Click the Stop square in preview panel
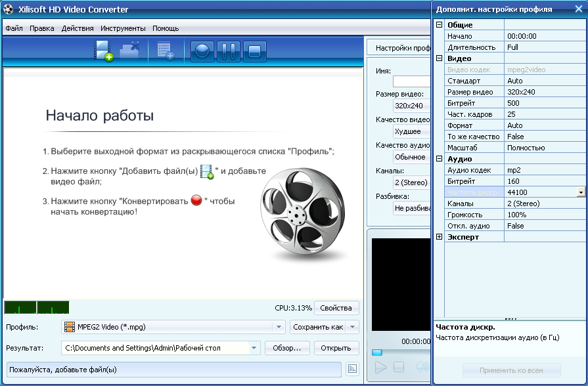Screen dimensions: 588x386 tap(399, 367)
